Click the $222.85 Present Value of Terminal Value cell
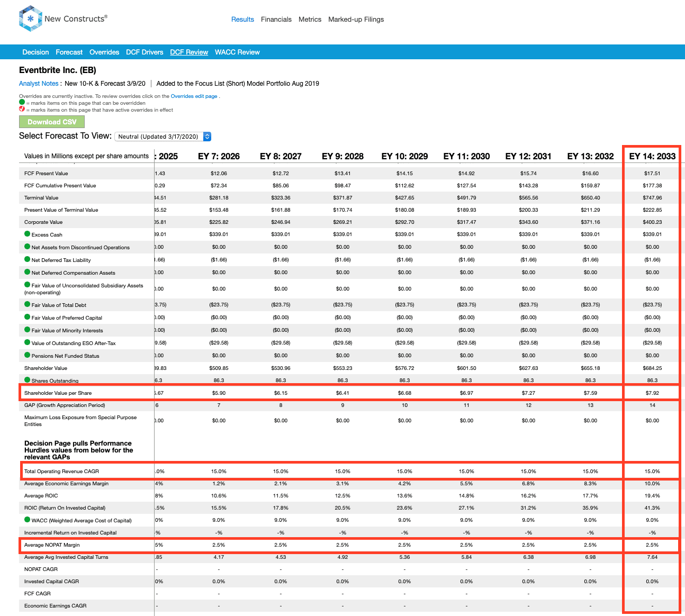Image resolution: width=685 pixels, height=616 pixels. (x=652, y=210)
